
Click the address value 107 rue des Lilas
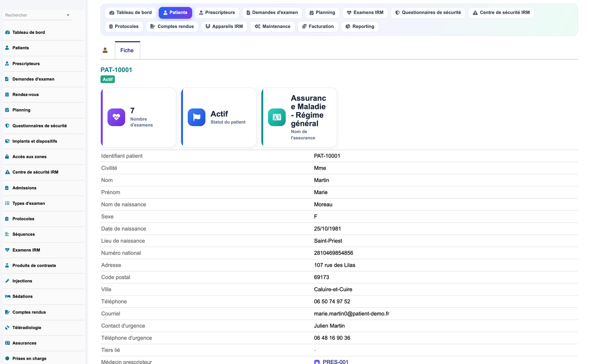[x=335, y=265]
